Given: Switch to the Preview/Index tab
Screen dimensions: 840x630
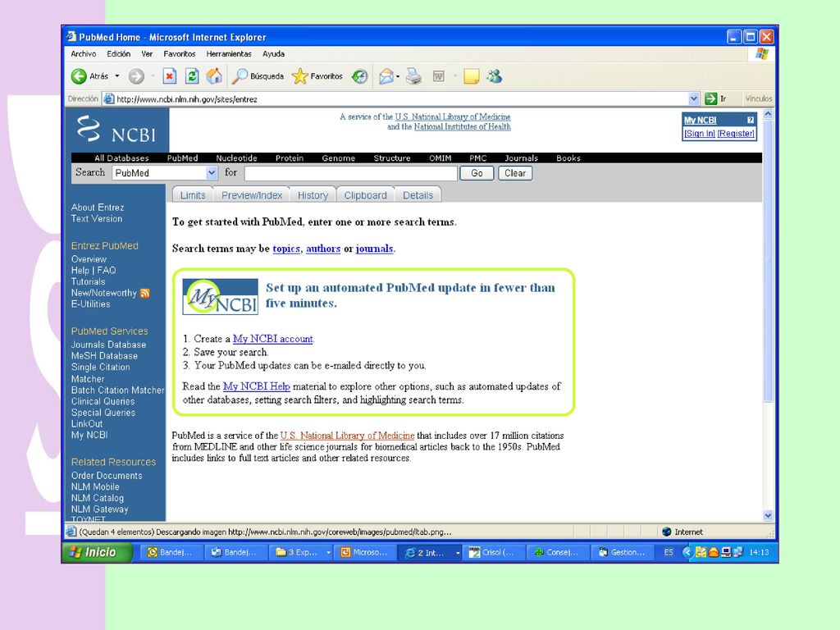Looking at the screenshot, I should pos(252,195).
